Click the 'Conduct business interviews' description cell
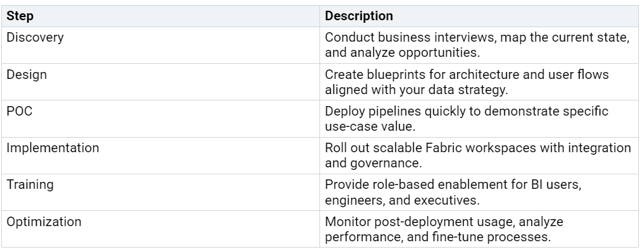Viewport: 644px width, 252px height. [x=479, y=45]
